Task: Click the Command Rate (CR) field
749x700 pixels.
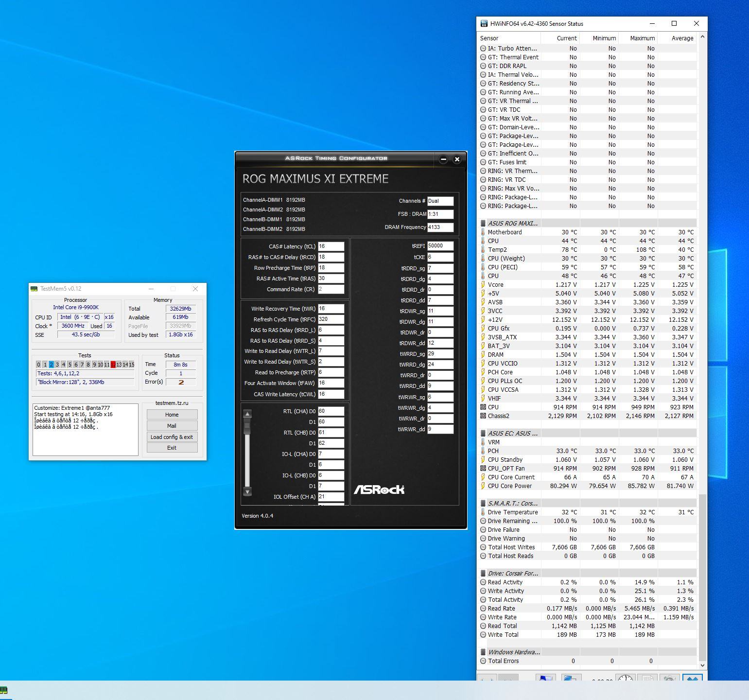Action: coord(331,289)
